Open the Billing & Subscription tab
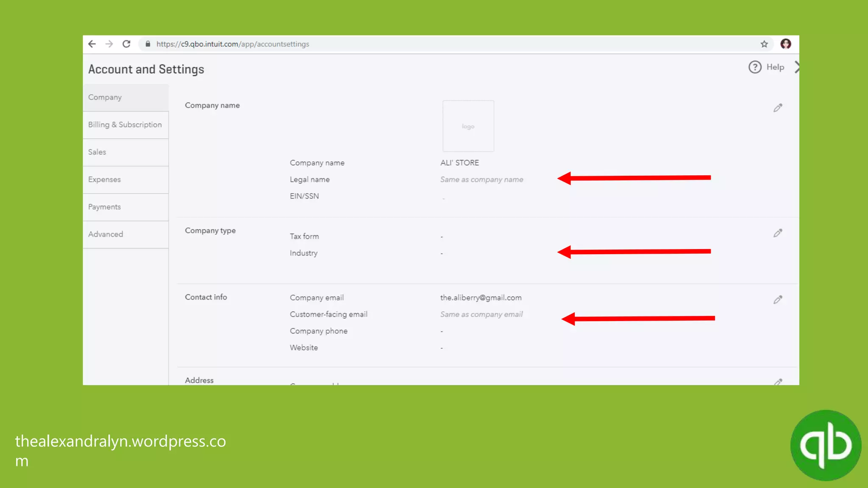The image size is (868, 488). pos(125,125)
